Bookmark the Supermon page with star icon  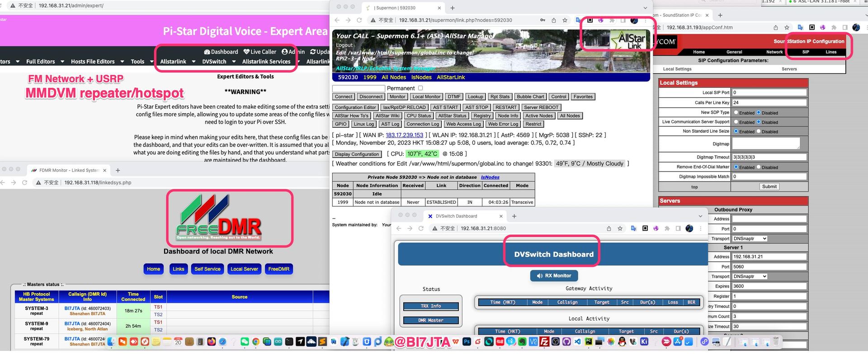pyautogui.click(x=565, y=20)
